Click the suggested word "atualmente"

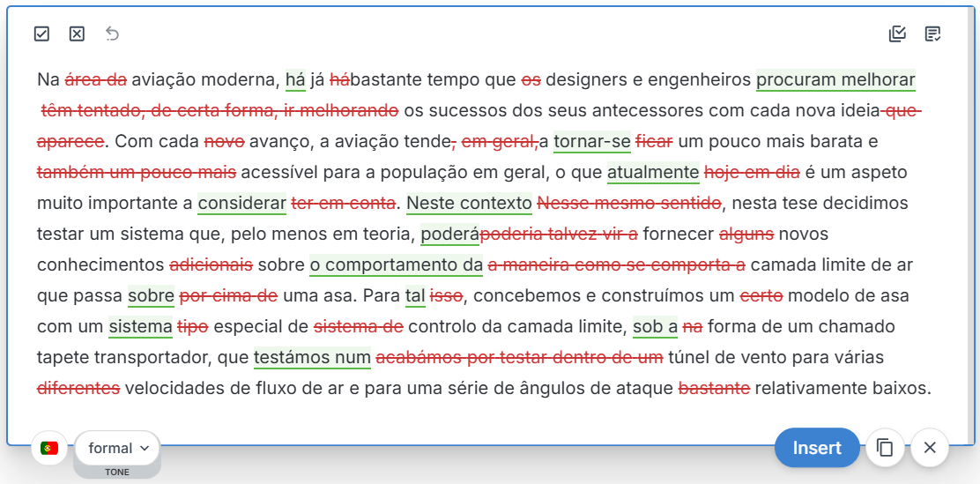[x=652, y=172]
